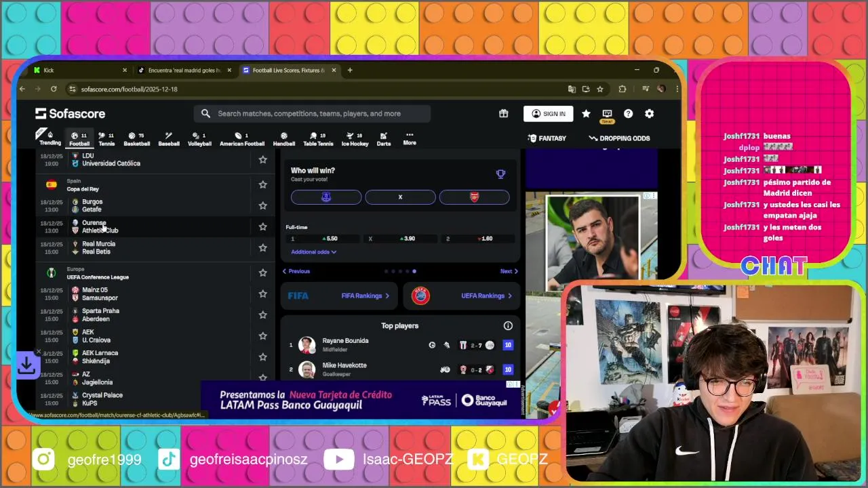Switch to the Kick browser tab
Screen dimensions: 868x488
point(80,70)
